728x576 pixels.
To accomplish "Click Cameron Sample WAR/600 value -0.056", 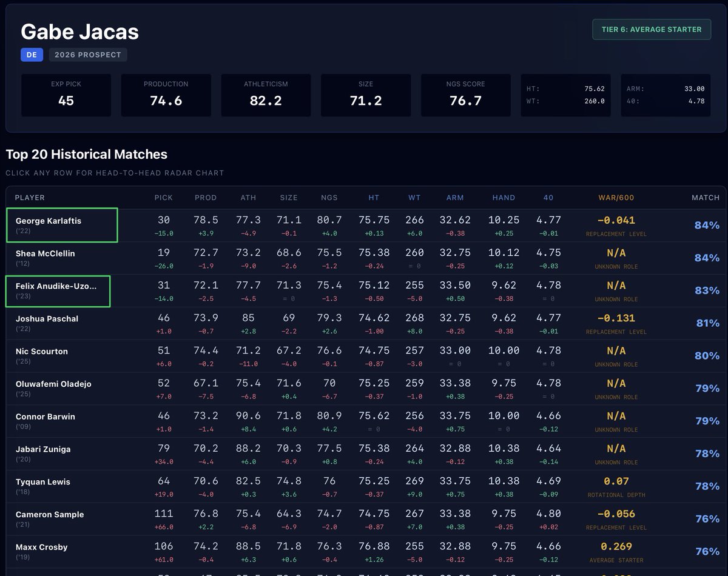I will 616,514.
